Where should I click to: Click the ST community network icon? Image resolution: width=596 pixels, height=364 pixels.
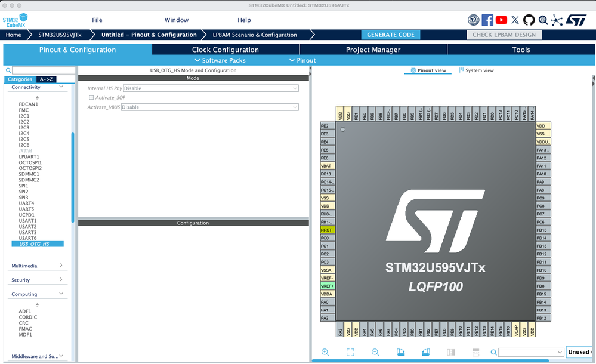point(557,20)
